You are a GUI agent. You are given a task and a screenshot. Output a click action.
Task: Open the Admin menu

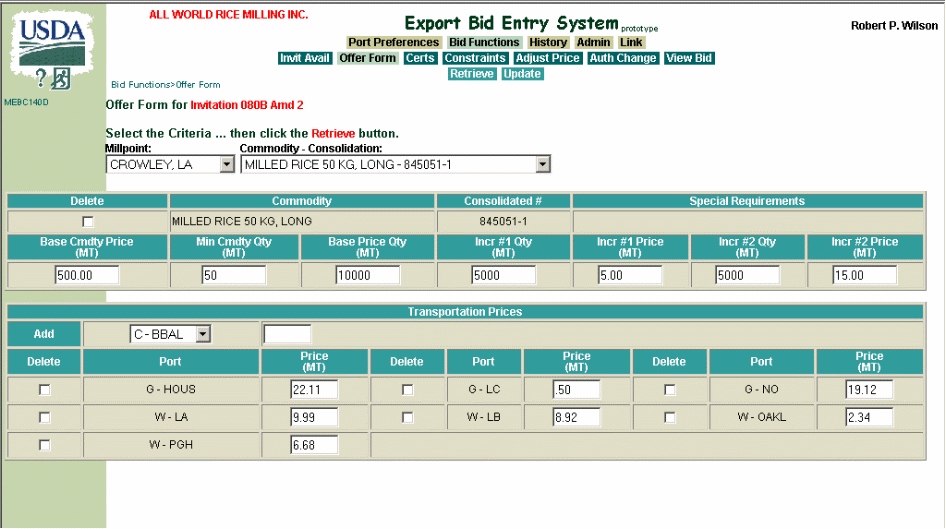click(593, 42)
